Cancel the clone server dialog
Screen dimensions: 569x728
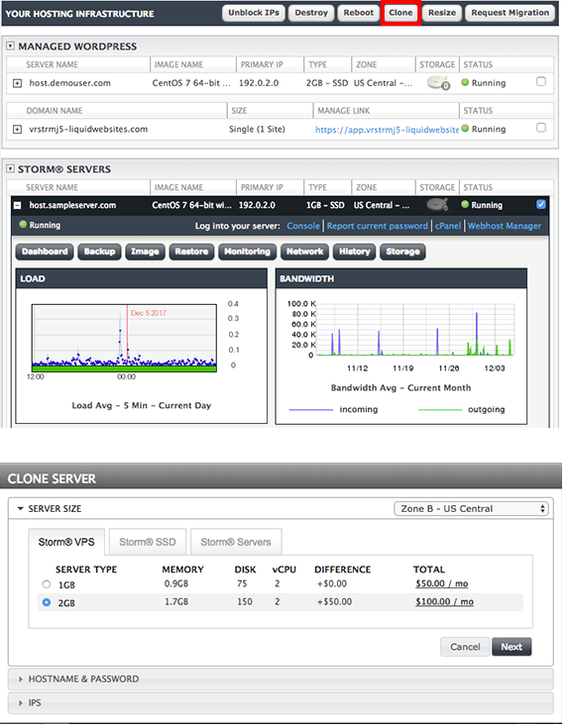pos(465,647)
